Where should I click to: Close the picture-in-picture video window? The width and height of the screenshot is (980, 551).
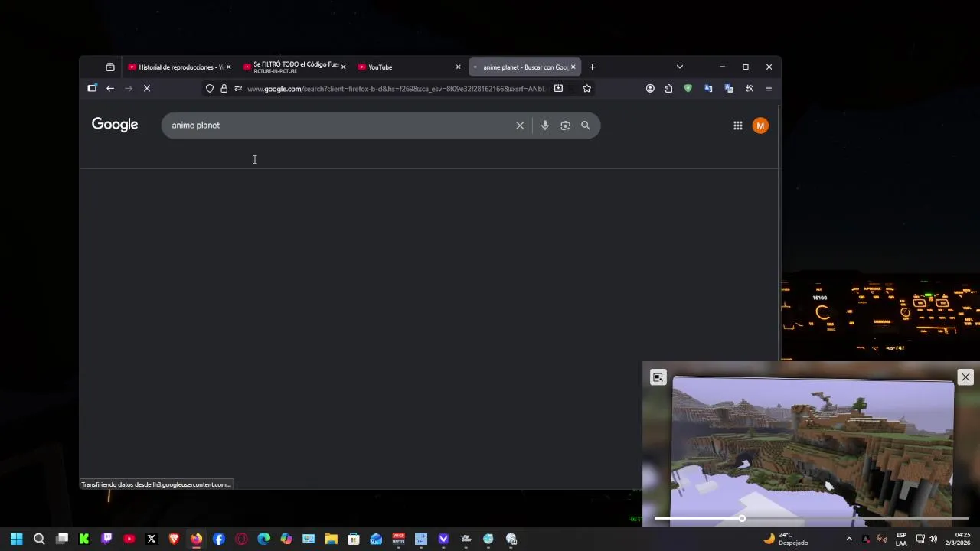point(965,377)
